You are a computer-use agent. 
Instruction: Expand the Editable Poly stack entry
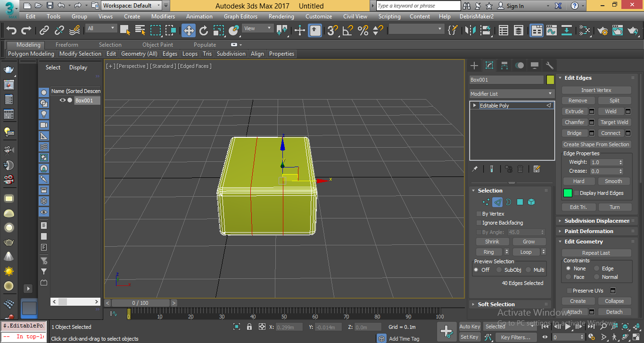tap(474, 106)
